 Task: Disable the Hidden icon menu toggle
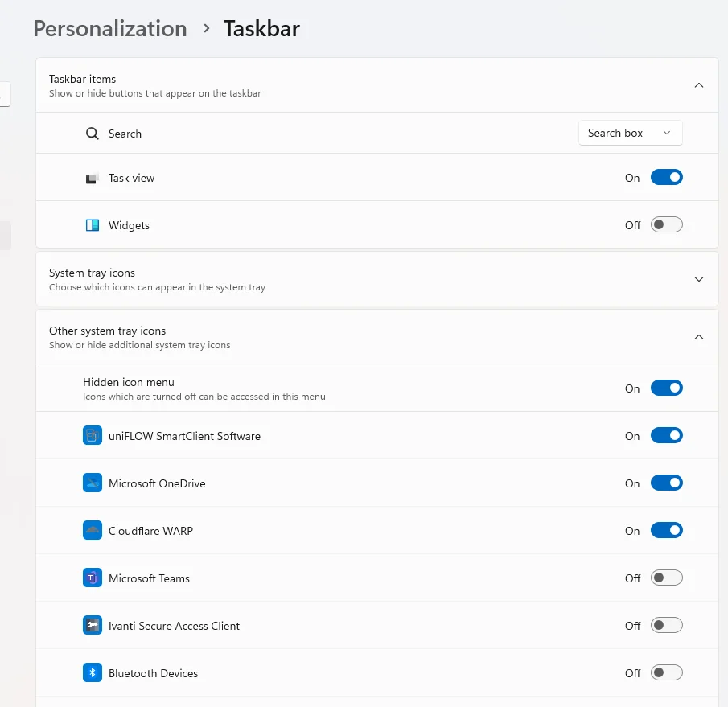point(666,388)
